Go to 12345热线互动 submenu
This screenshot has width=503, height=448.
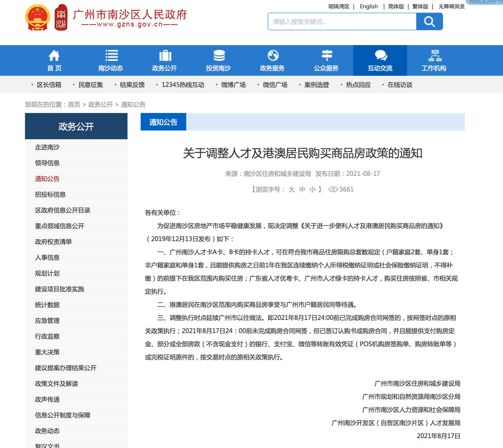tap(183, 85)
